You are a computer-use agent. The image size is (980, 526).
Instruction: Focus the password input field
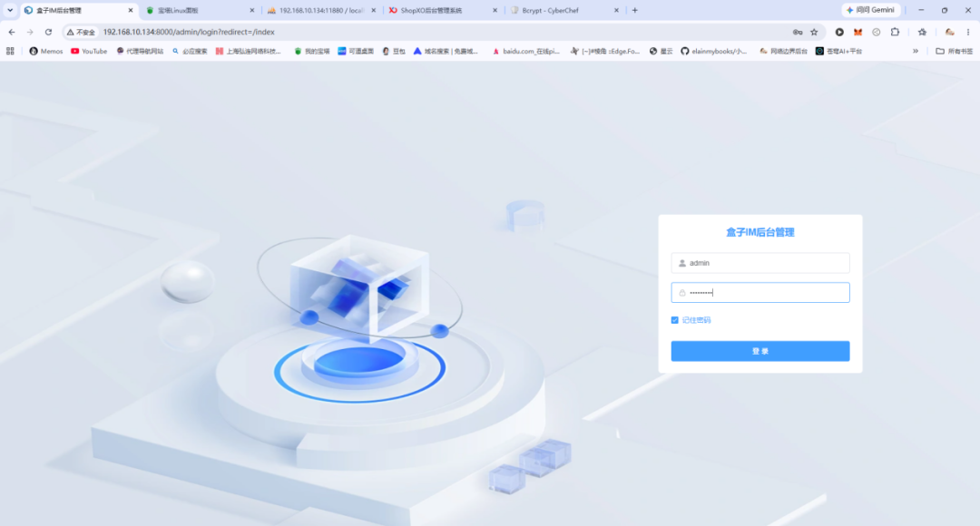760,292
